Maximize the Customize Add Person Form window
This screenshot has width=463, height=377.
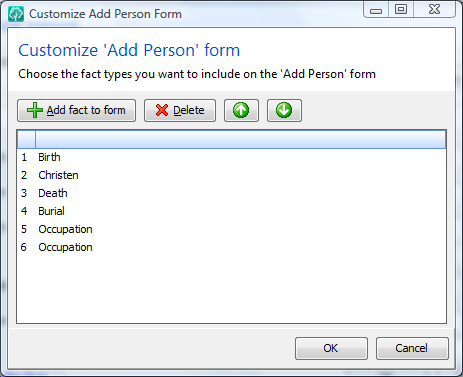[401, 10]
